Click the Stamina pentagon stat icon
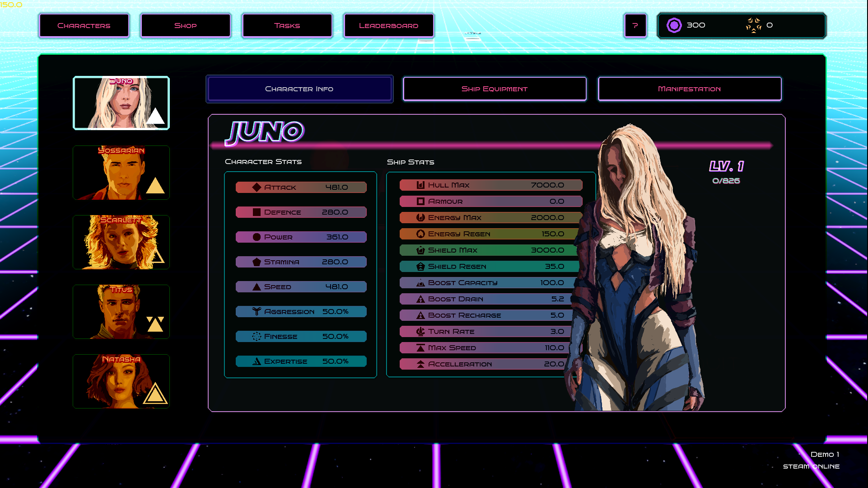The image size is (868, 488). [x=257, y=262]
